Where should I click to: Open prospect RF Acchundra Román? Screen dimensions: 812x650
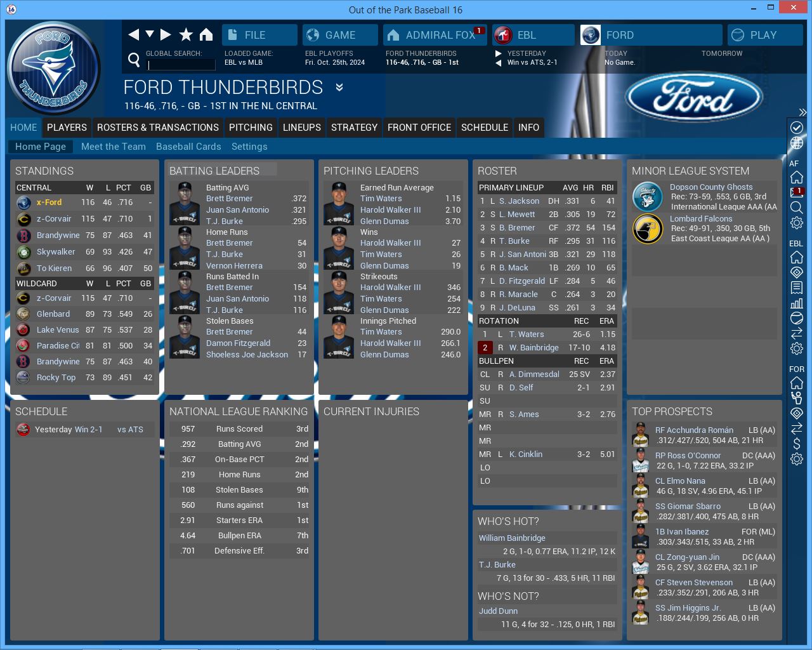click(694, 430)
